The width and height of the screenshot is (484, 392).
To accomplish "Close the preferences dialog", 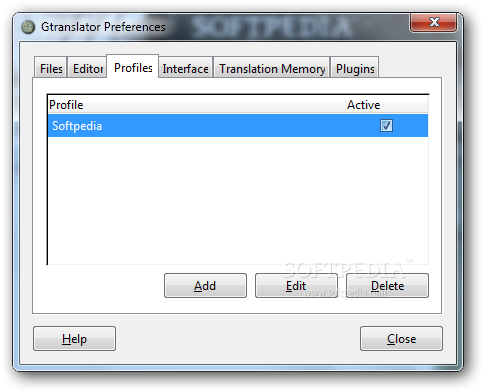I will pos(401,339).
